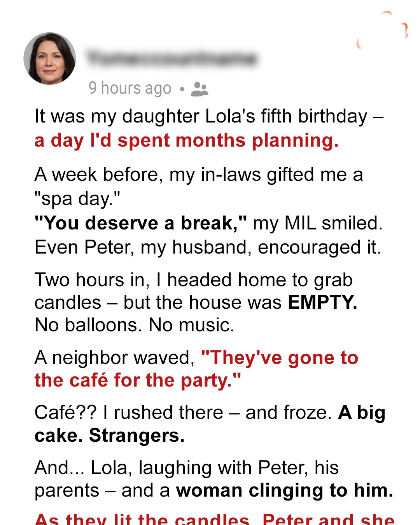Click the text "A neighbor waved,"
420x525 pixels.
[114, 357]
